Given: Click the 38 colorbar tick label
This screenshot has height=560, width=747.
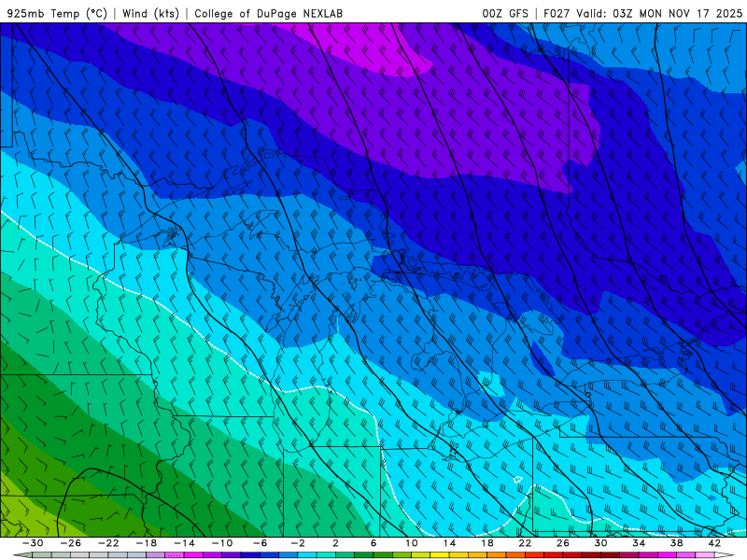Looking at the screenshot, I should [676, 543].
